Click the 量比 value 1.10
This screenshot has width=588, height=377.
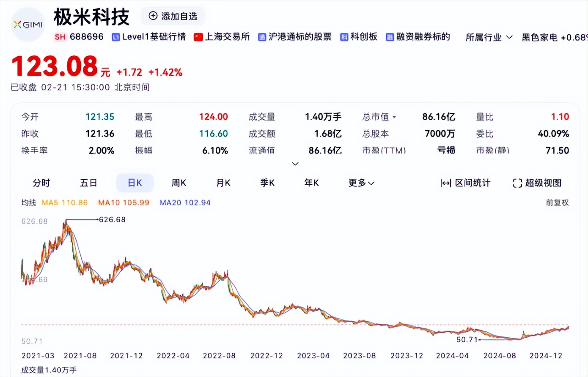pyautogui.click(x=560, y=117)
